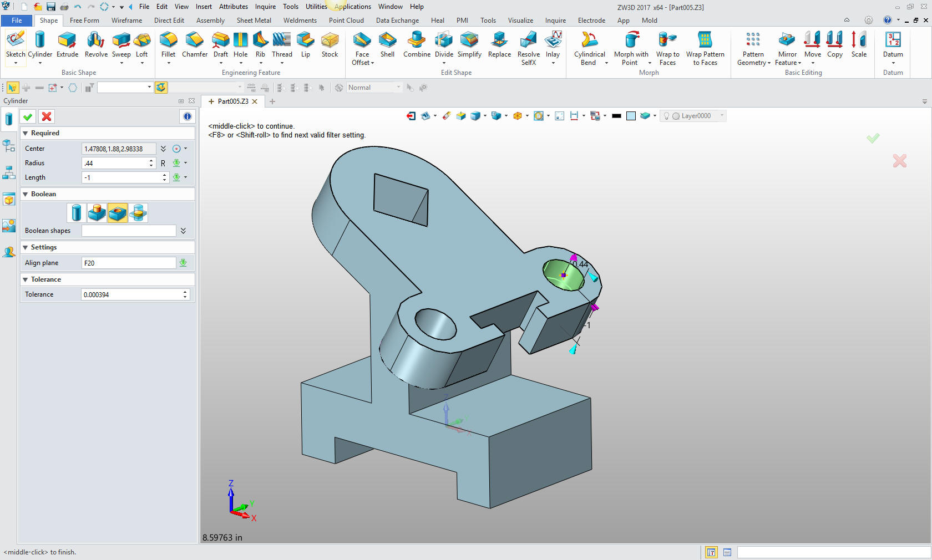Screen dimensions: 932x560
Task: Open the Cylinder tool dropdown arrow
Action: point(40,63)
